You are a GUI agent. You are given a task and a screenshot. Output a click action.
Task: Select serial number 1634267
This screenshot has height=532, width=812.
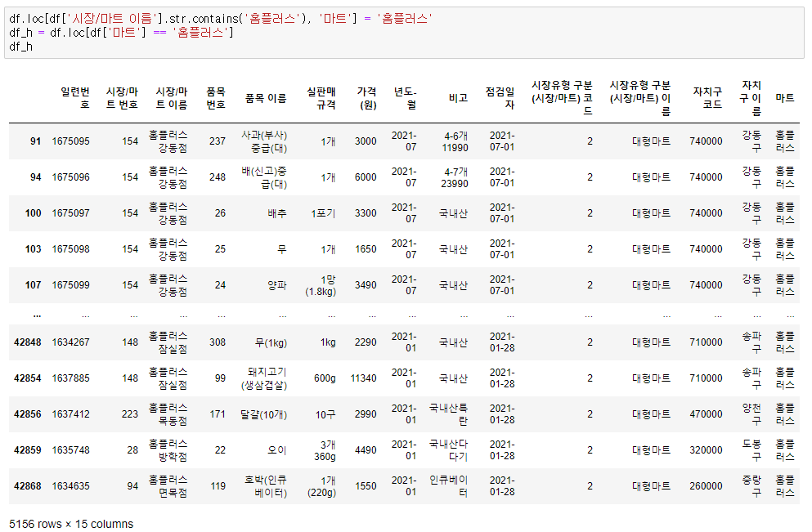tap(70, 342)
